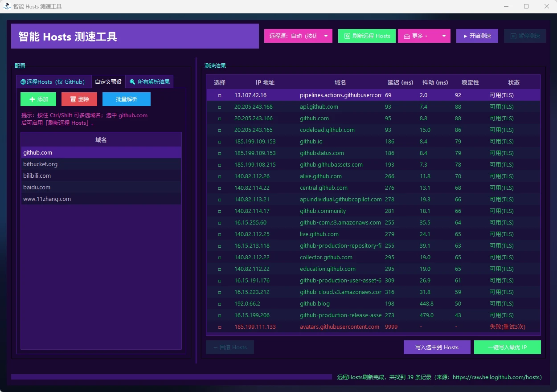Select the checkbox for codeload.github.com
The width and height of the screenshot is (557, 392).
click(x=220, y=130)
